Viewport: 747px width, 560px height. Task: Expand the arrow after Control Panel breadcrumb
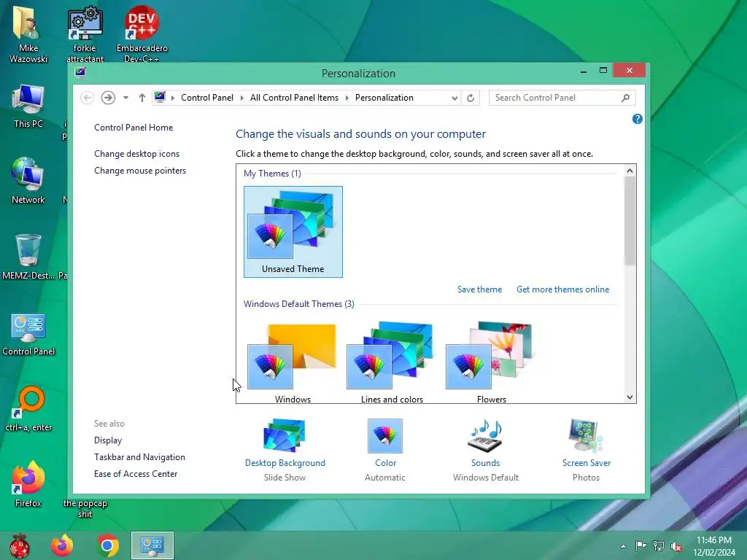[241, 98]
